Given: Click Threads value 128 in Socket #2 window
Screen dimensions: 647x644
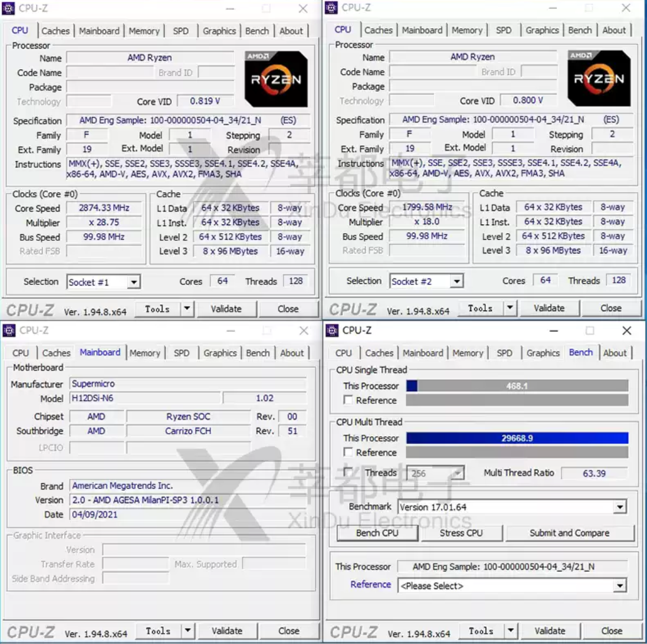Looking at the screenshot, I should (618, 281).
